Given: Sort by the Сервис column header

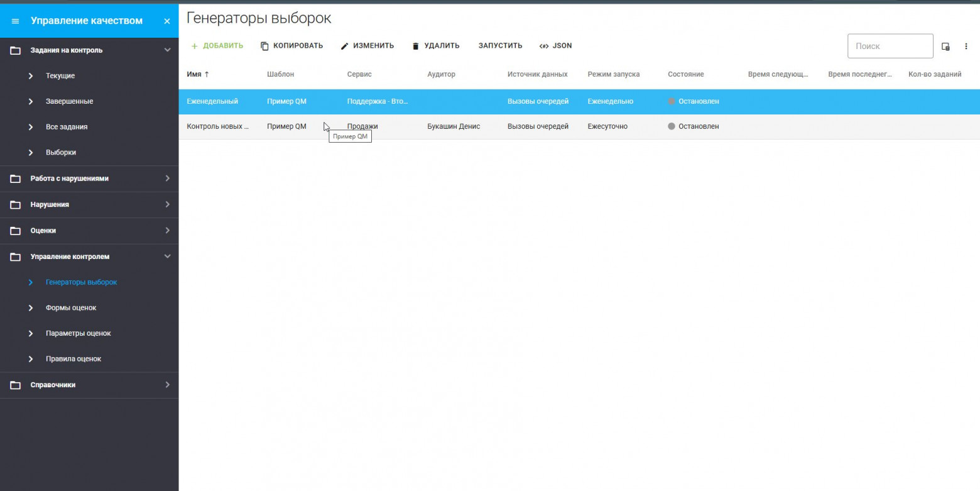Looking at the screenshot, I should pos(359,74).
